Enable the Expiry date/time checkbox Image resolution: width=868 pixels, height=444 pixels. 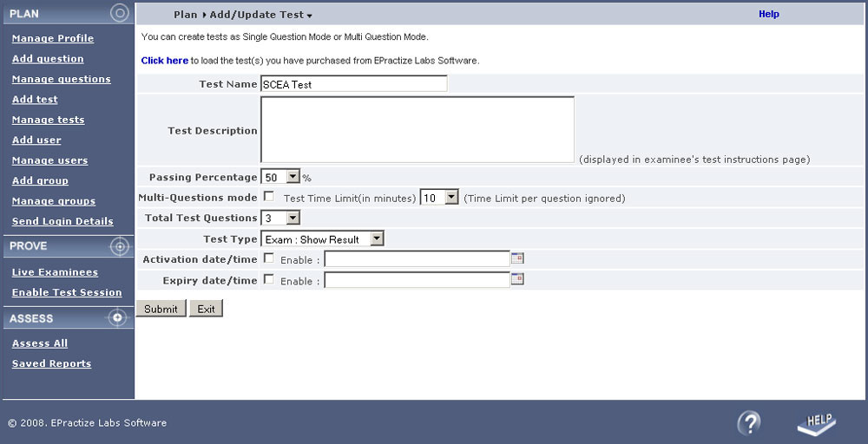[269, 279]
